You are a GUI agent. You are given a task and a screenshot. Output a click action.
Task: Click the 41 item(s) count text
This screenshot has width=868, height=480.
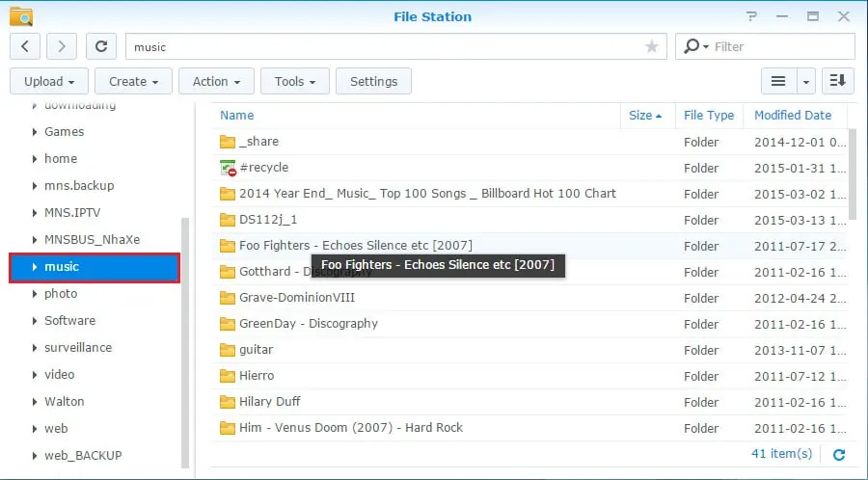pyautogui.click(x=781, y=453)
